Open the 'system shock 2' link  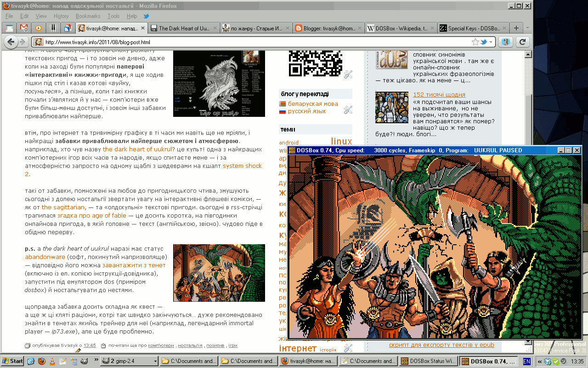click(242, 166)
